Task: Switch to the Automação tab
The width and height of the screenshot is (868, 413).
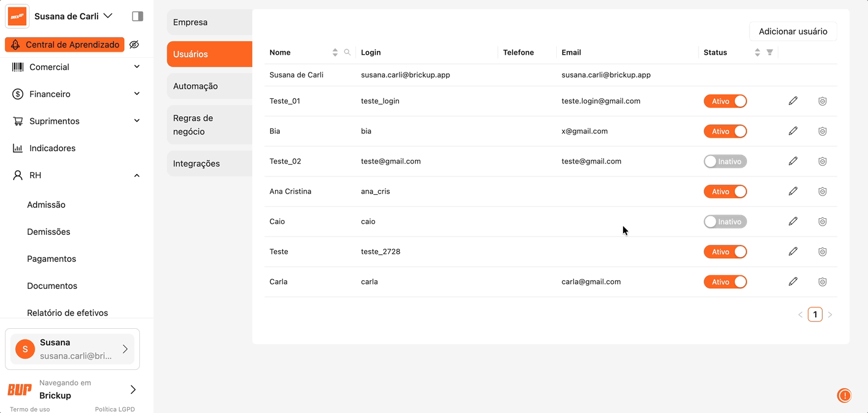Action: tap(209, 86)
